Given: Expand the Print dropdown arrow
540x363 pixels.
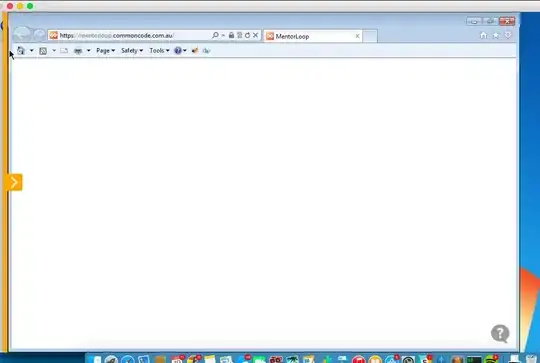Looking at the screenshot, I should [89, 51].
